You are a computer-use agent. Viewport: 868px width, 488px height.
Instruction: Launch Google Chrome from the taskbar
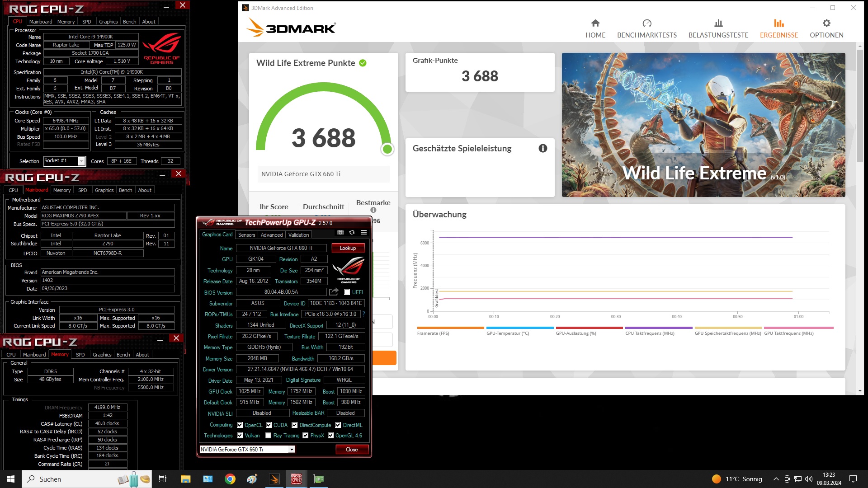[x=230, y=479]
